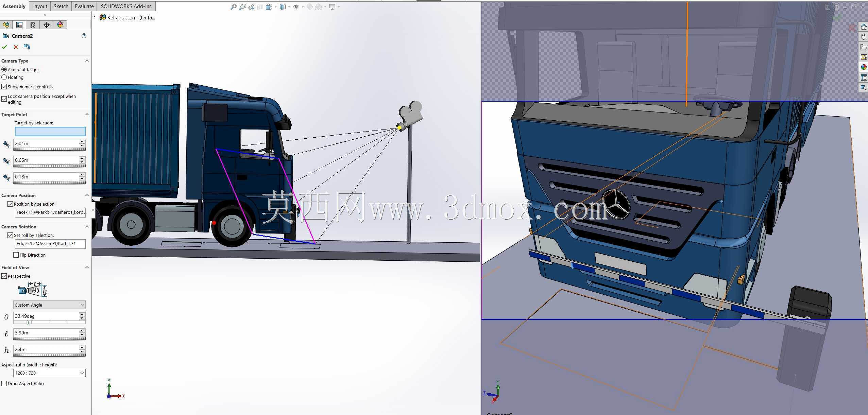Collapse the Camera Position section
This screenshot has width=868, height=415.
(87, 195)
